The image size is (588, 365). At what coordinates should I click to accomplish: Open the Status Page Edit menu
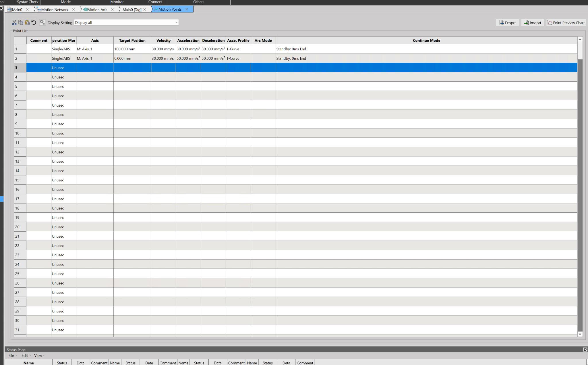(25, 356)
